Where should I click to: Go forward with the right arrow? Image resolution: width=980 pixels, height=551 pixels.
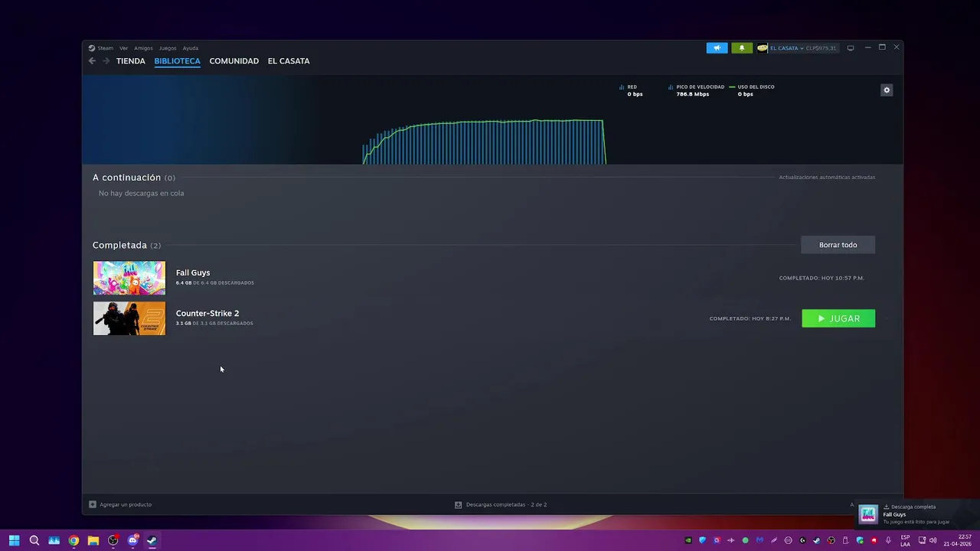pos(106,60)
